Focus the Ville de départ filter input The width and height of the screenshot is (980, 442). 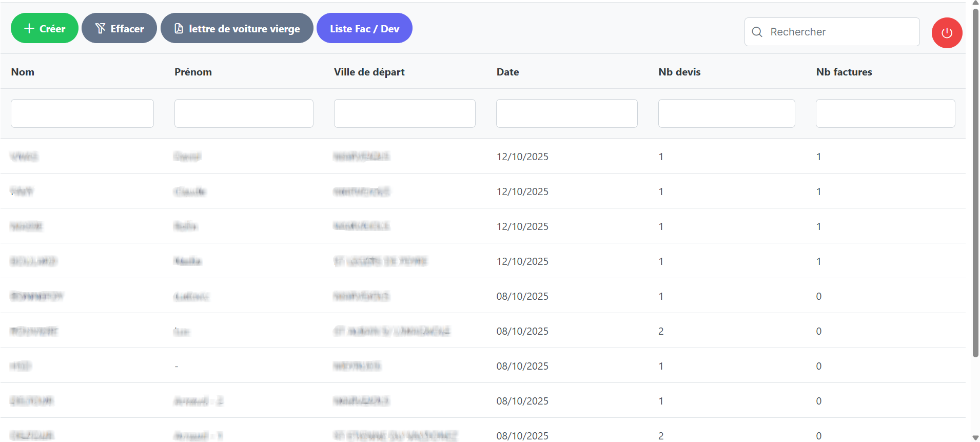(404, 113)
